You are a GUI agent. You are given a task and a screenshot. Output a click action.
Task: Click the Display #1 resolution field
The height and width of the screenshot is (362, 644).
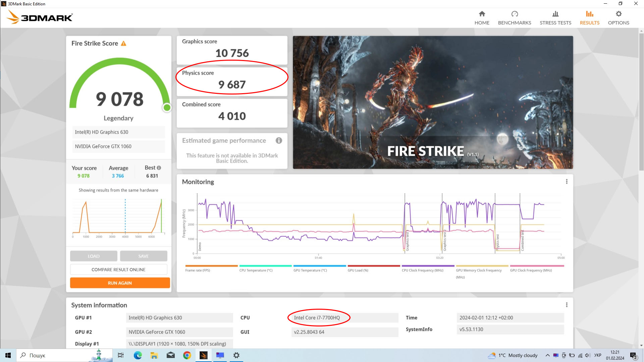(x=179, y=344)
